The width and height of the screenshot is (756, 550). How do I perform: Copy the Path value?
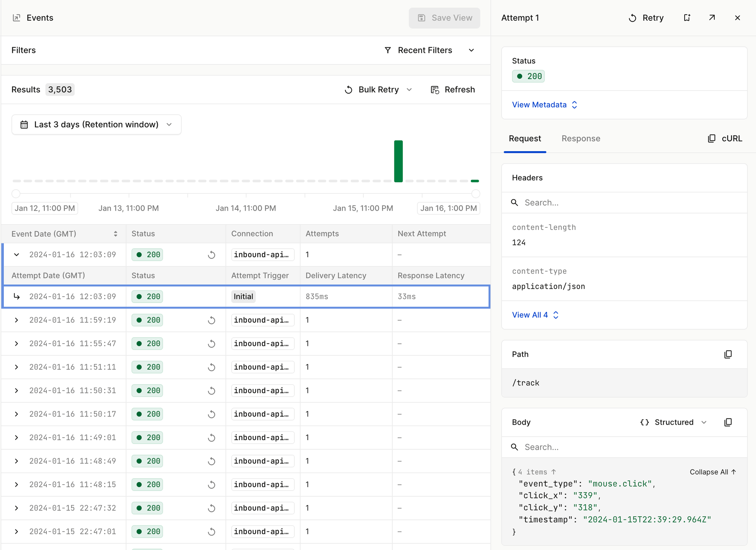tap(728, 354)
